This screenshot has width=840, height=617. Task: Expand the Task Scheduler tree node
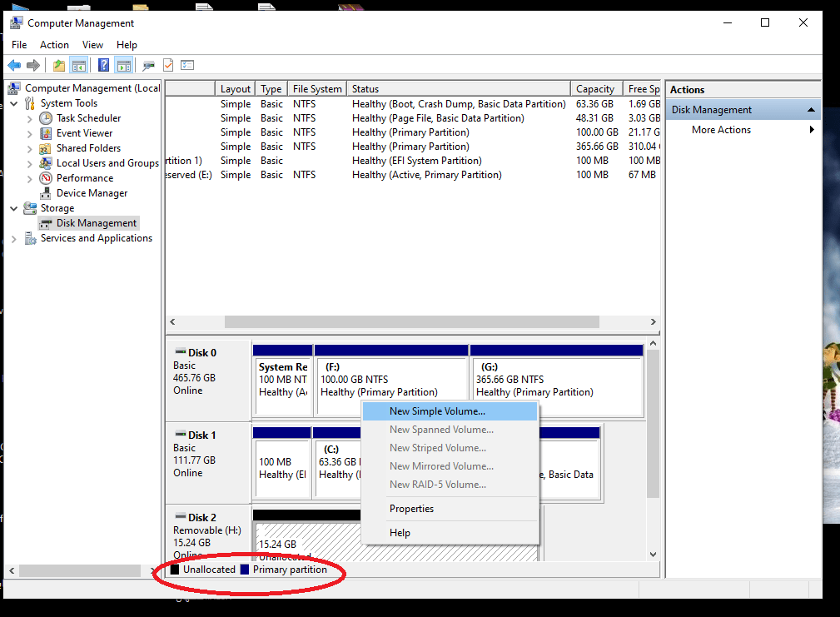[30, 118]
